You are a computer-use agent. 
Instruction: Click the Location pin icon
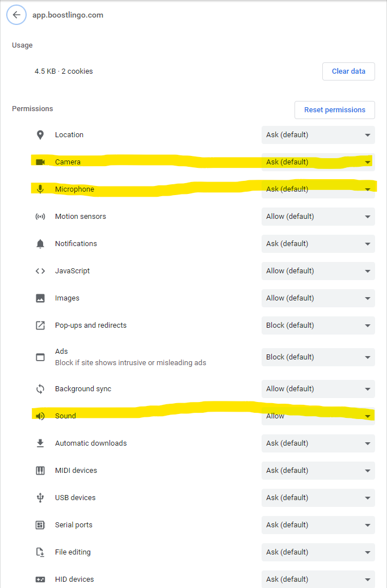(x=40, y=135)
